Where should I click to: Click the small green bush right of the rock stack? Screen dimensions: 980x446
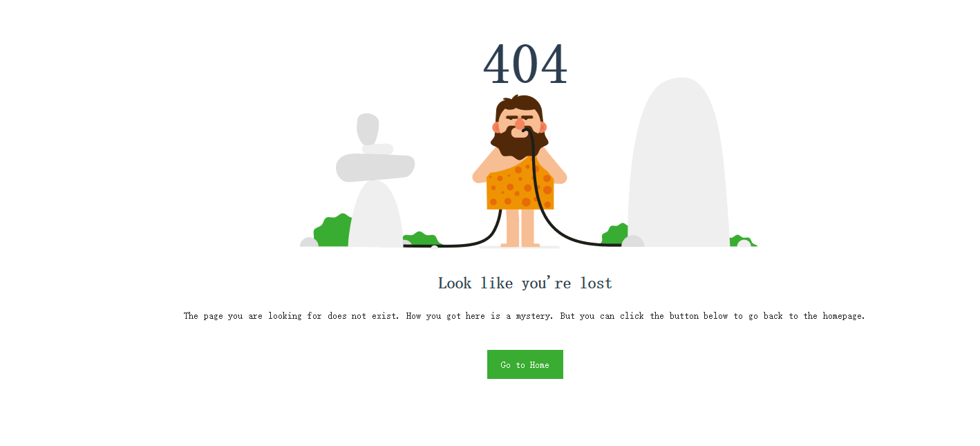pos(420,239)
